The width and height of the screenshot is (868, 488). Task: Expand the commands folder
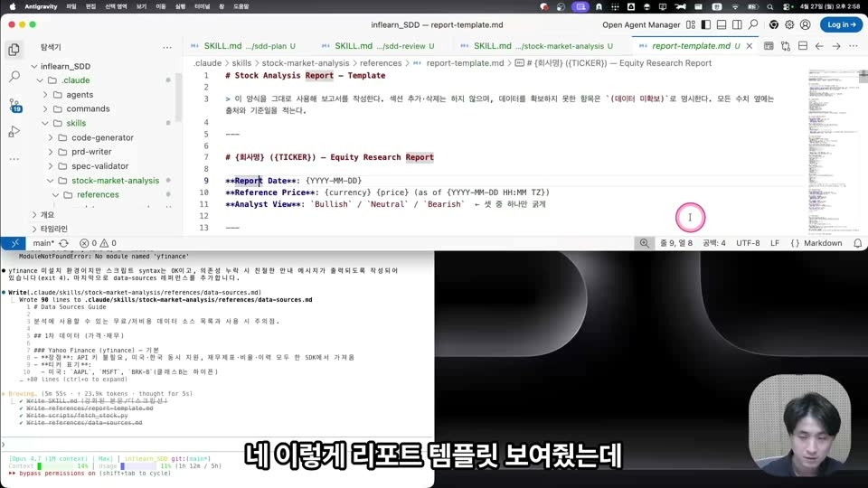point(82,109)
